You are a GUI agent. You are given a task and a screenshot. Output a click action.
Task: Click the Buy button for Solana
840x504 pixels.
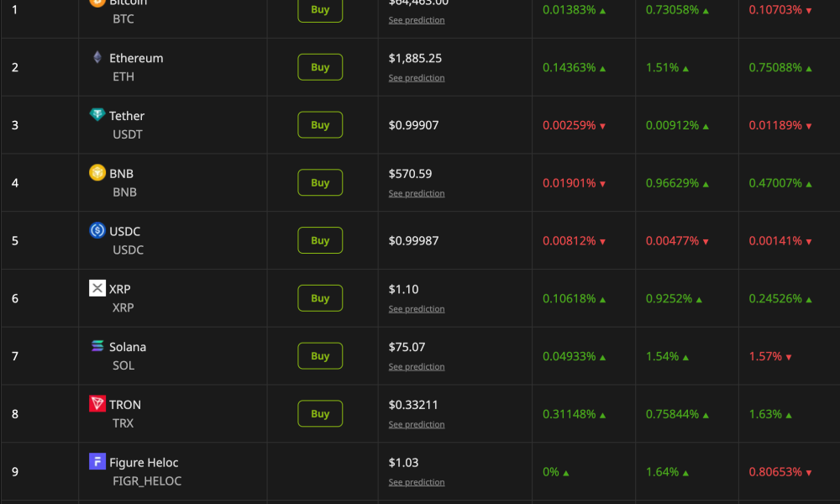click(320, 356)
